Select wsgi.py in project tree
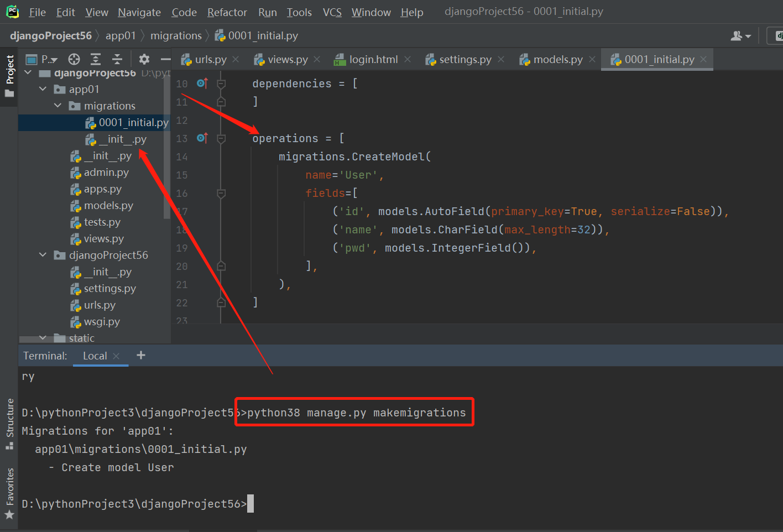Viewport: 783px width, 532px height. (95, 321)
